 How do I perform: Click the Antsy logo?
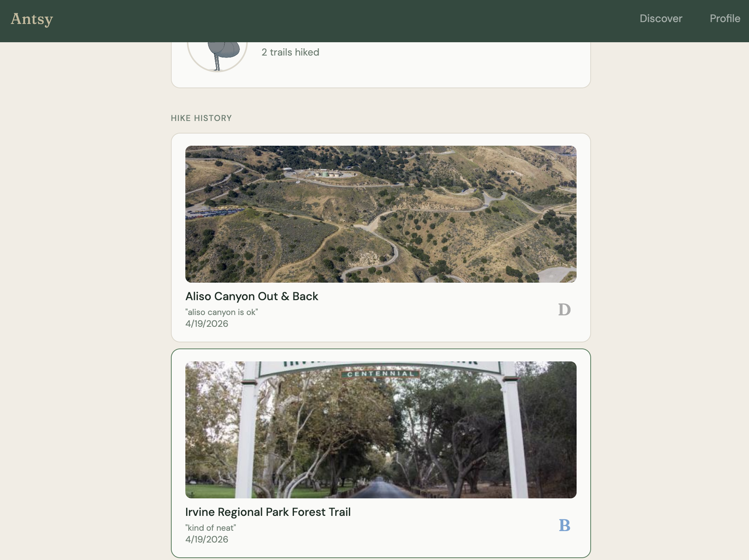pos(32,19)
